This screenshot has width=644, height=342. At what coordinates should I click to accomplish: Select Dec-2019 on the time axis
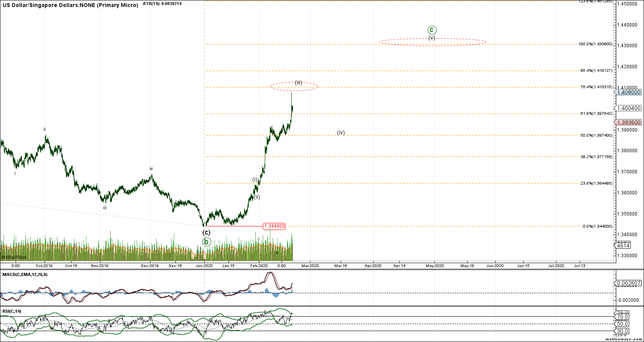[x=150, y=265]
